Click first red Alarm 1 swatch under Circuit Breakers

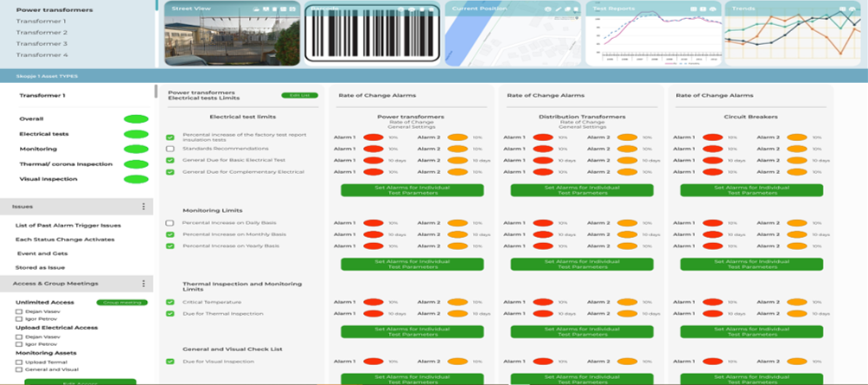point(712,138)
